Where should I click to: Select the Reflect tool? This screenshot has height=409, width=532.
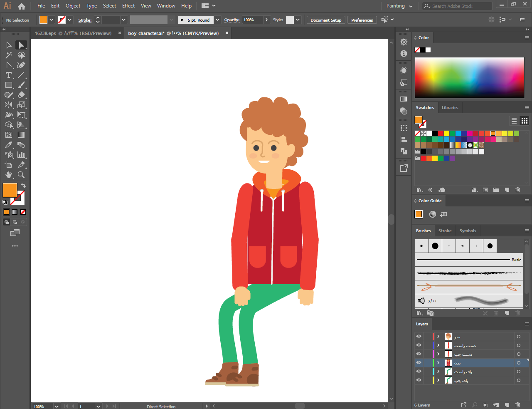tap(9, 105)
